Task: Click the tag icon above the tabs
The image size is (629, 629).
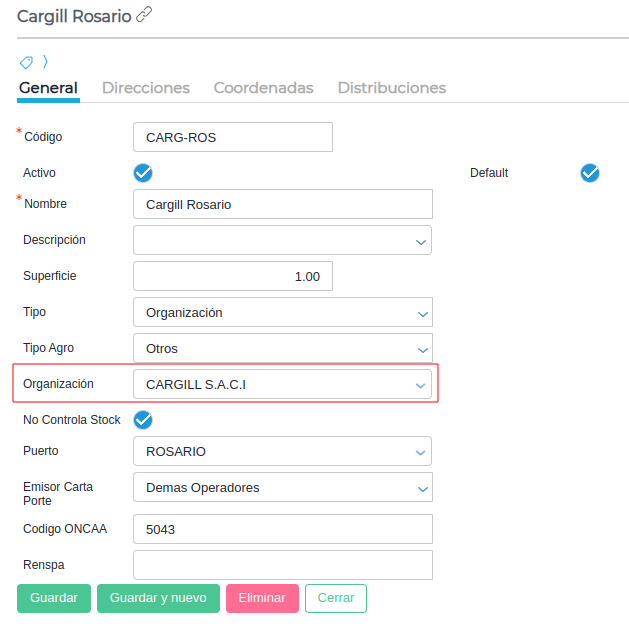Action: (x=26, y=62)
